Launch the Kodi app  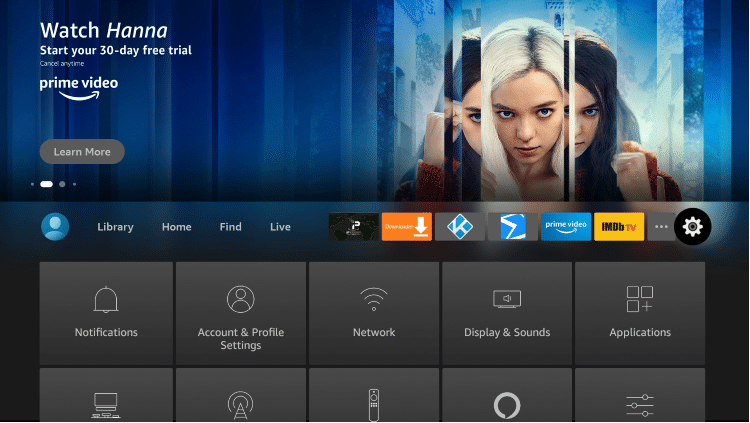(x=460, y=226)
